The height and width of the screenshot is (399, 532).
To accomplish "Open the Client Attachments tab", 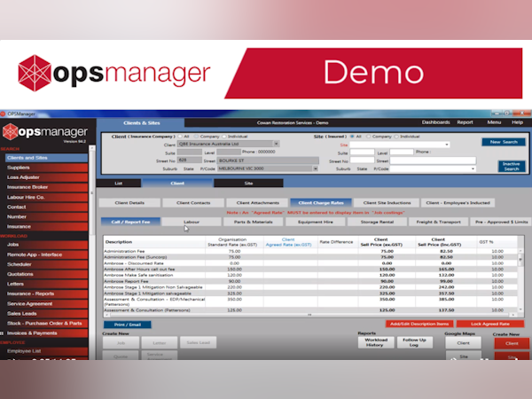I will pyautogui.click(x=257, y=203).
